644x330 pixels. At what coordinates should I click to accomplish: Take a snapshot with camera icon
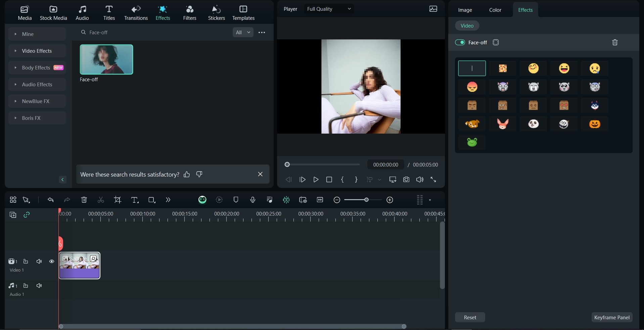tap(406, 180)
